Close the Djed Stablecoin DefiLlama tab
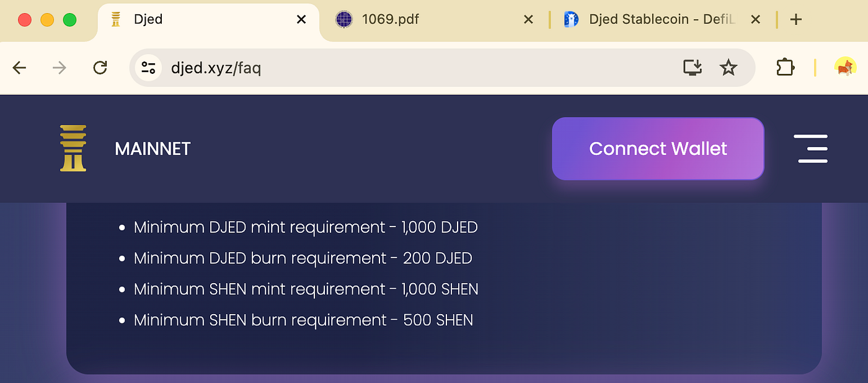Viewport: 868px width, 383px height. tap(755, 19)
